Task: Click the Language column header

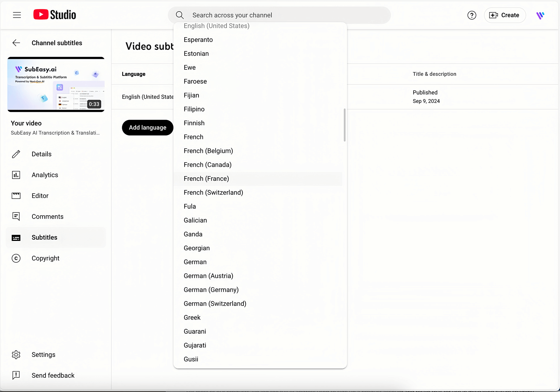Action: pyautogui.click(x=134, y=74)
